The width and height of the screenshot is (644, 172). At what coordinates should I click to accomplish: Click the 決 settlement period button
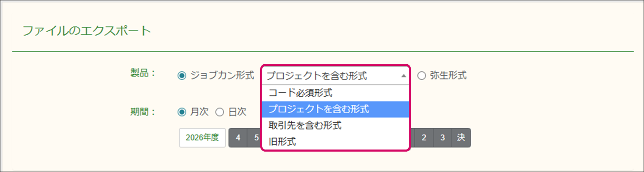pyautogui.click(x=461, y=138)
